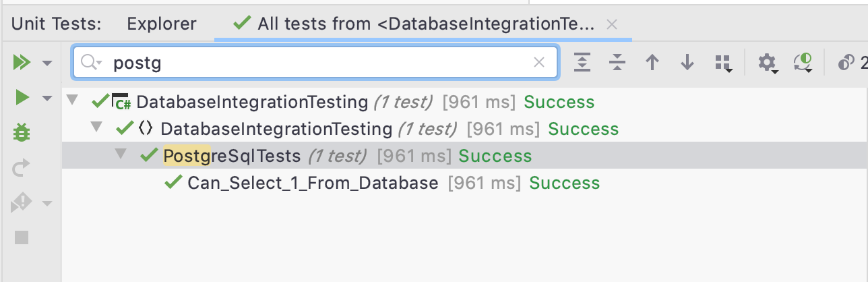This screenshot has width=868, height=282.
Task: Open the group-by options grid icon
Action: [x=723, y=63]
